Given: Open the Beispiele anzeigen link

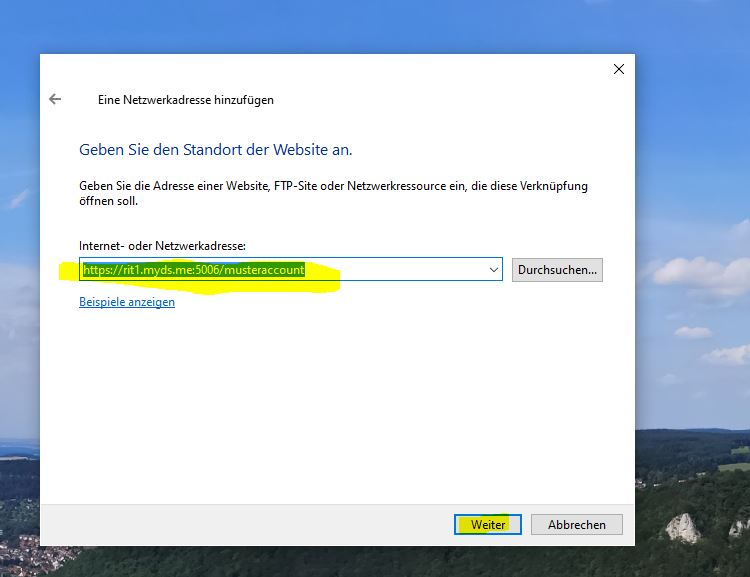Looking at the screenshot, I should tap(127, 302).
